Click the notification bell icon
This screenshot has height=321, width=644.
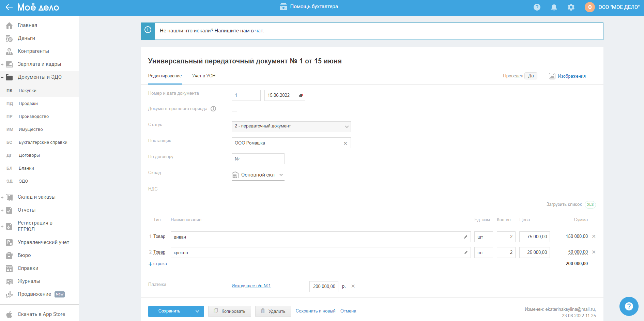pyautogui.click(x=554, y=7)
